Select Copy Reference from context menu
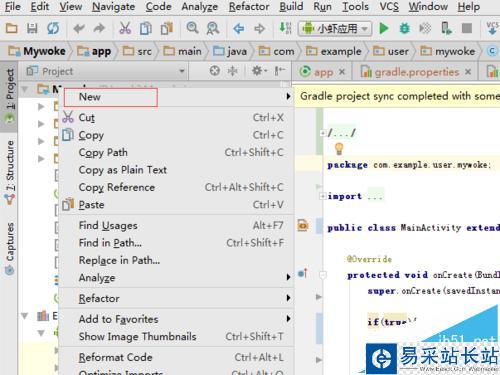This screenshot has height=375, width=500. 177,187
